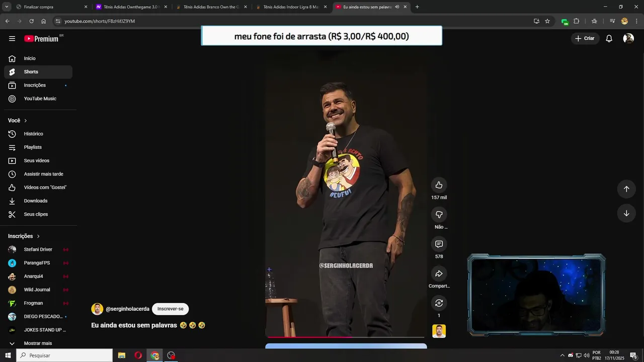The height and width of the screenshot is (362, 644).
Task: Open @serginholacerda channel name link
Action: coord(127,309)
